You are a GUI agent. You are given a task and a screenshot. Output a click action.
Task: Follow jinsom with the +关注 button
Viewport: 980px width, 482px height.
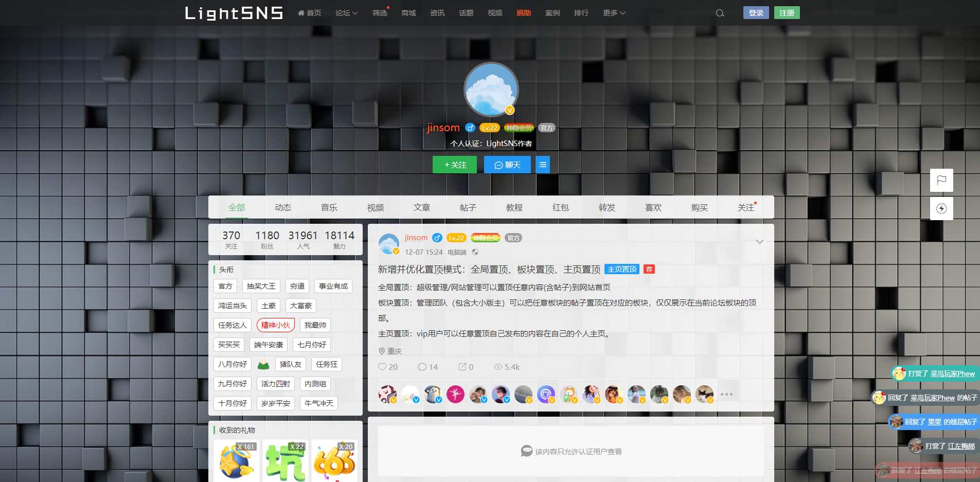(454, 165)
